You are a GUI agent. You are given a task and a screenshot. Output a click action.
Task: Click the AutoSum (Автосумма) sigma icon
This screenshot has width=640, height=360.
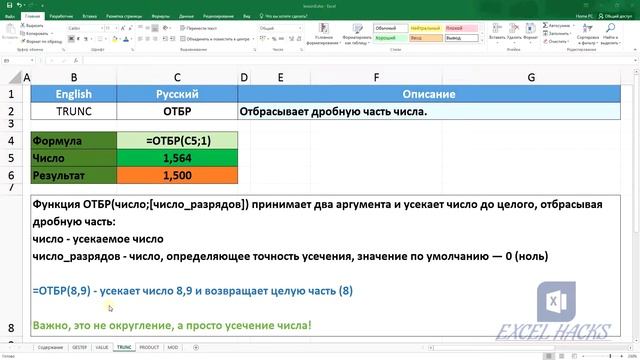click(x=545, y=25)
